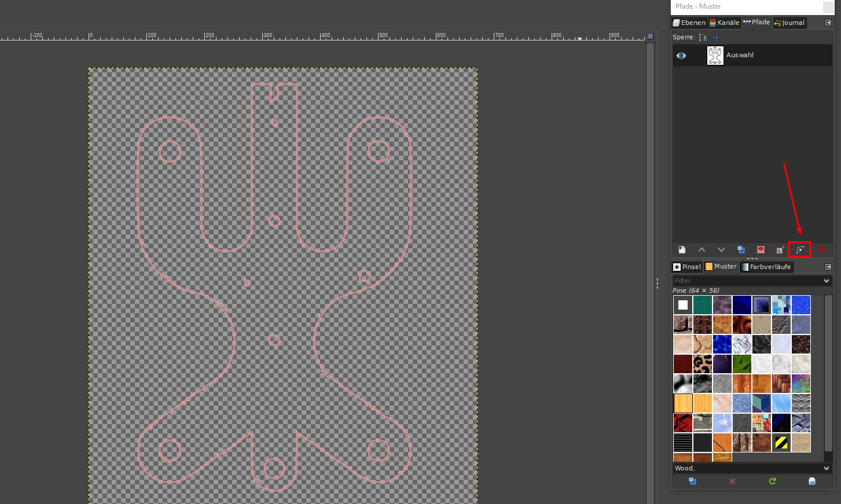The height and width of the screenshot is (504, 841).
Task: Click the stroke path (Pfad nachziehen) icon
Action: pos(799,249)
